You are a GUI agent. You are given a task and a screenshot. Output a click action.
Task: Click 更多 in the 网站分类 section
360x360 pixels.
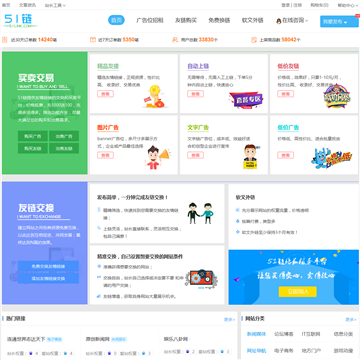pyautogui.click(x=351, y=319)
